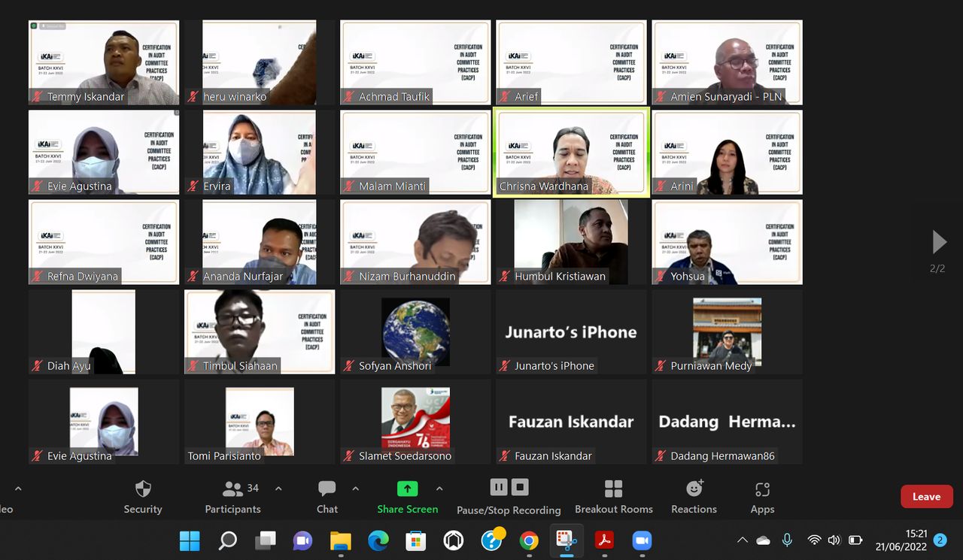Click muted mic icon on Achmad Taufik
The image size is (963, 560).
(349, 96)
